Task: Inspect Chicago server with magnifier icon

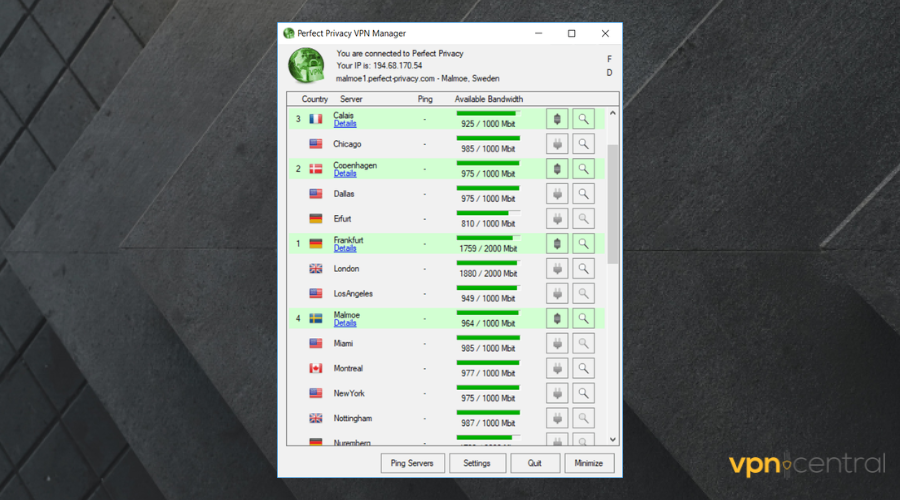Action: (x=583, y=144)
